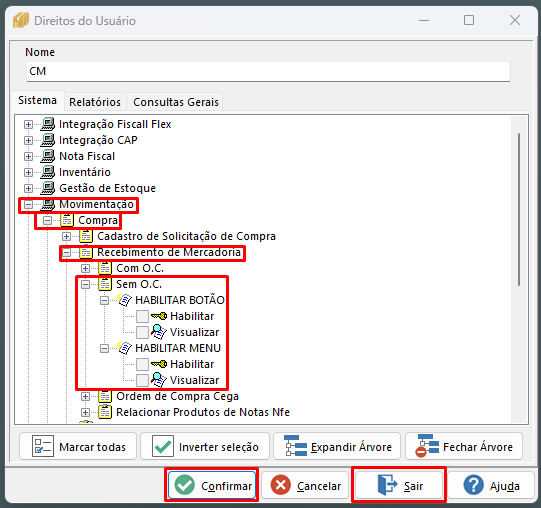541x508 pixels.
Task: Expand Relacionar Produtos de Notas Nfe
Action: [x=86, y=412]
